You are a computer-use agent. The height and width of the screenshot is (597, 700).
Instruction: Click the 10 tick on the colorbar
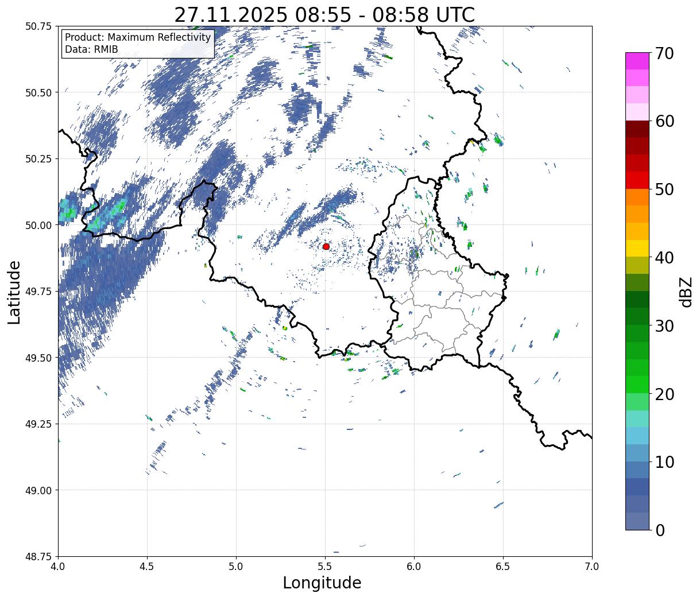click(x=664, y=462)
